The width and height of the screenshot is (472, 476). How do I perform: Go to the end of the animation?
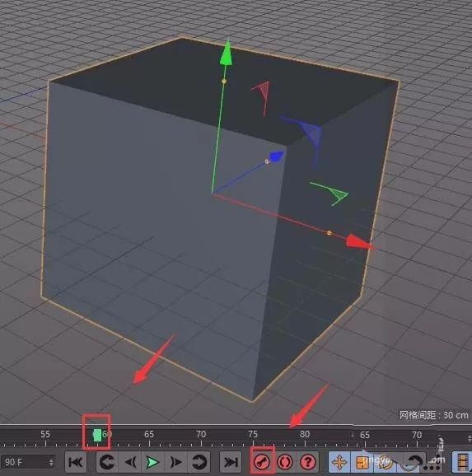click(231, 462)
